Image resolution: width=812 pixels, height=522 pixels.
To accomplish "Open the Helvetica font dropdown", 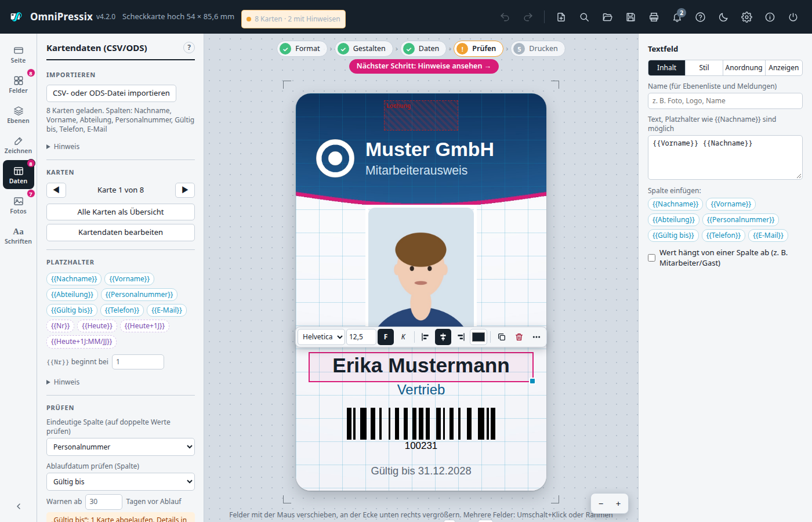I will [x=321, y=337].
